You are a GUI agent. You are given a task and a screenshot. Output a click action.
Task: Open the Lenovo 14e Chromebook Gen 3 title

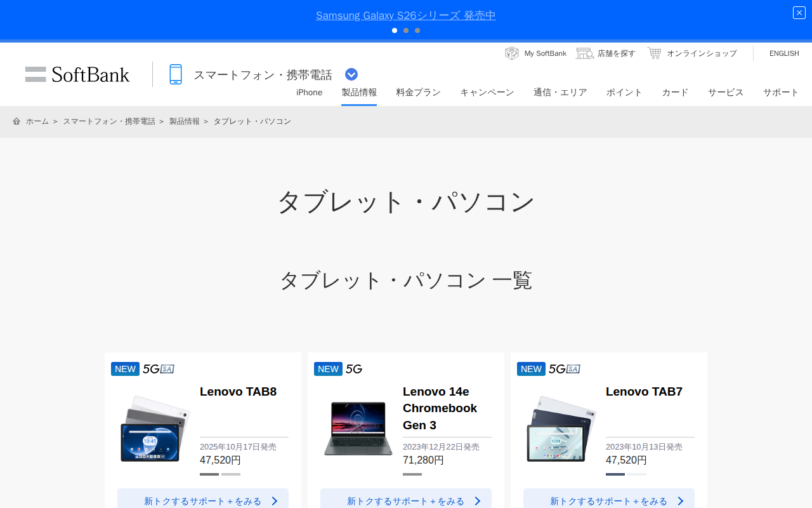point(440,408)
